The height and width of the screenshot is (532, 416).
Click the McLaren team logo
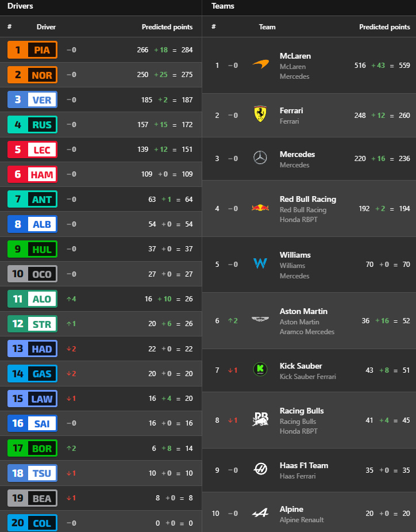point(260,64)
